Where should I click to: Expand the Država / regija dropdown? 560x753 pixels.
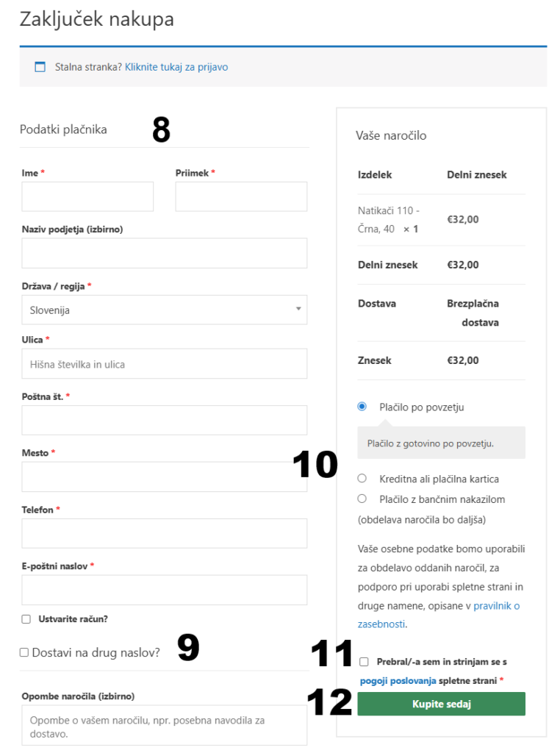point(165,310)
